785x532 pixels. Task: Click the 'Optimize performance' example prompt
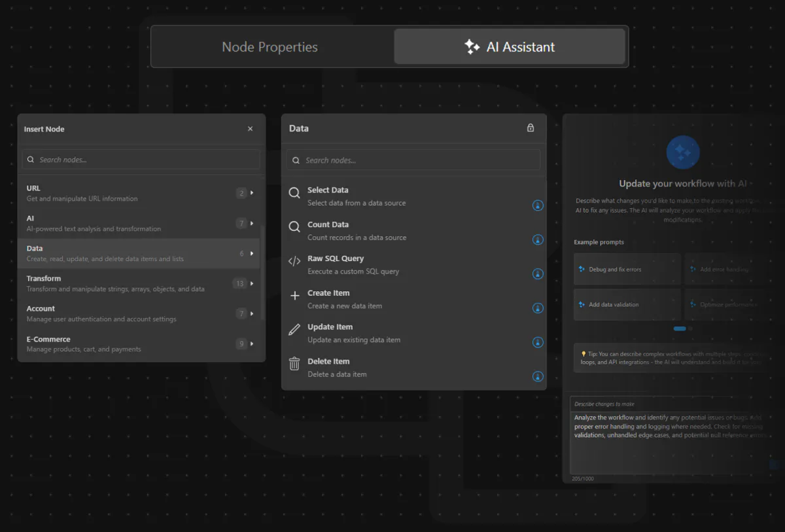coord(731,304)
